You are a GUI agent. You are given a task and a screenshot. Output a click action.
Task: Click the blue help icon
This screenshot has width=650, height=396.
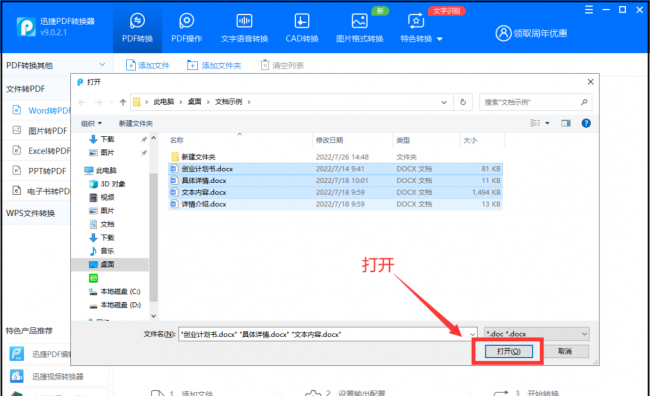(x=586, y=123)
